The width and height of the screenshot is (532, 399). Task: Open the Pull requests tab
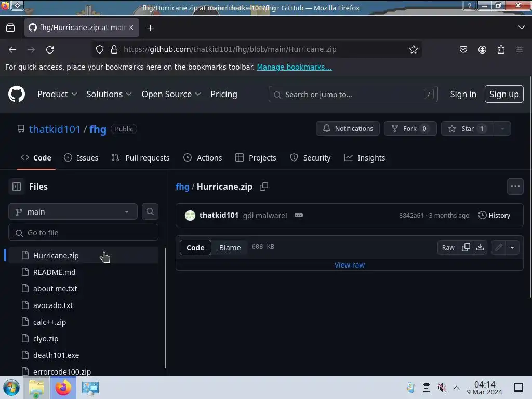click(x=140, y=158)
